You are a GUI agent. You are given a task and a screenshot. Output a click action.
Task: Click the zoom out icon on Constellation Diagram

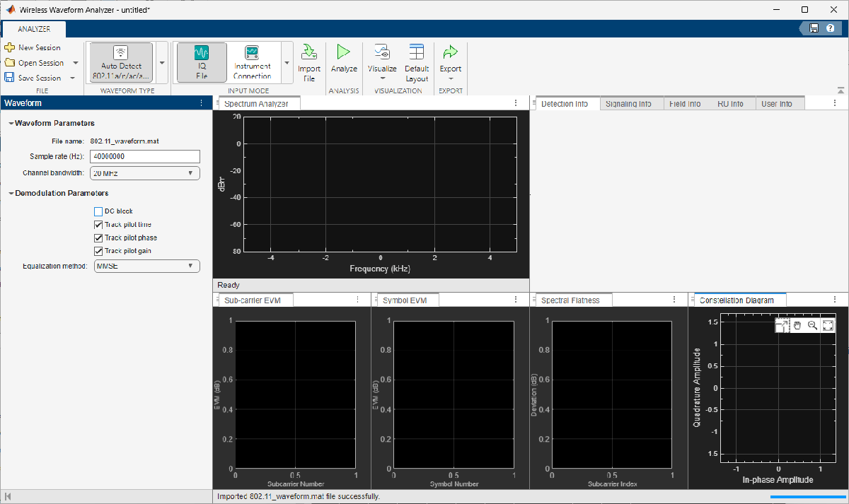point(812,325)
